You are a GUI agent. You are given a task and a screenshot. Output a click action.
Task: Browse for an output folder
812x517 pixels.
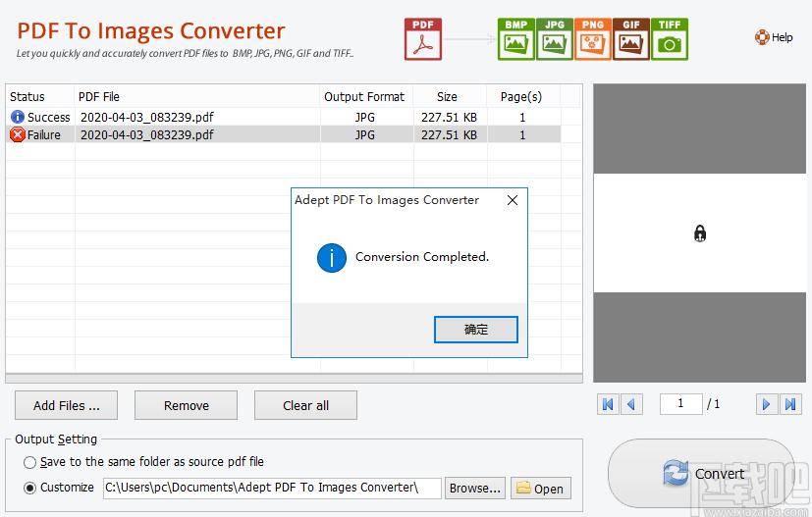[x=475, y=488]
